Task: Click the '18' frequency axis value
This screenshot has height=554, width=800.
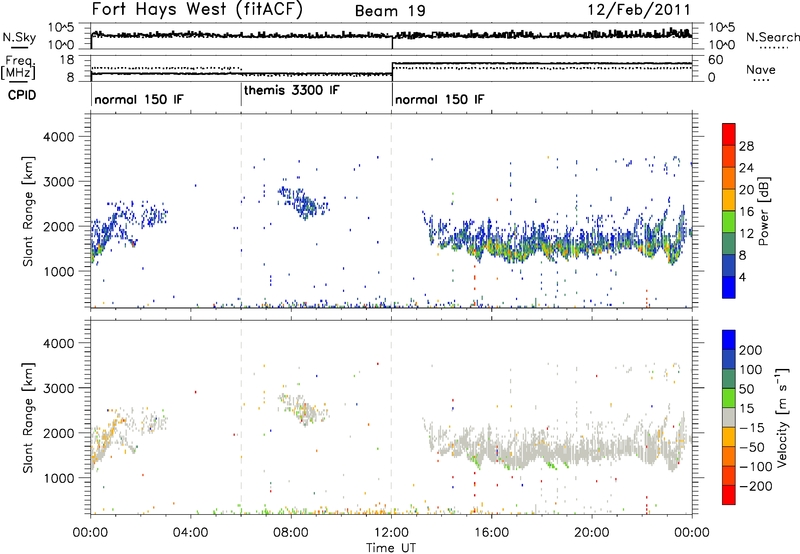Action: point(67,60)
